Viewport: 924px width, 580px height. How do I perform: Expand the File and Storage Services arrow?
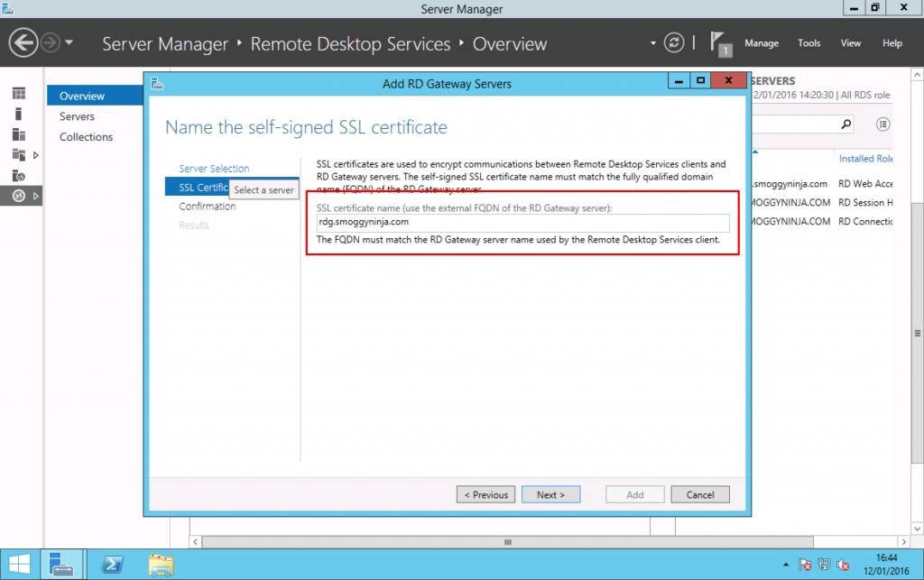click(x=36, y=154)
